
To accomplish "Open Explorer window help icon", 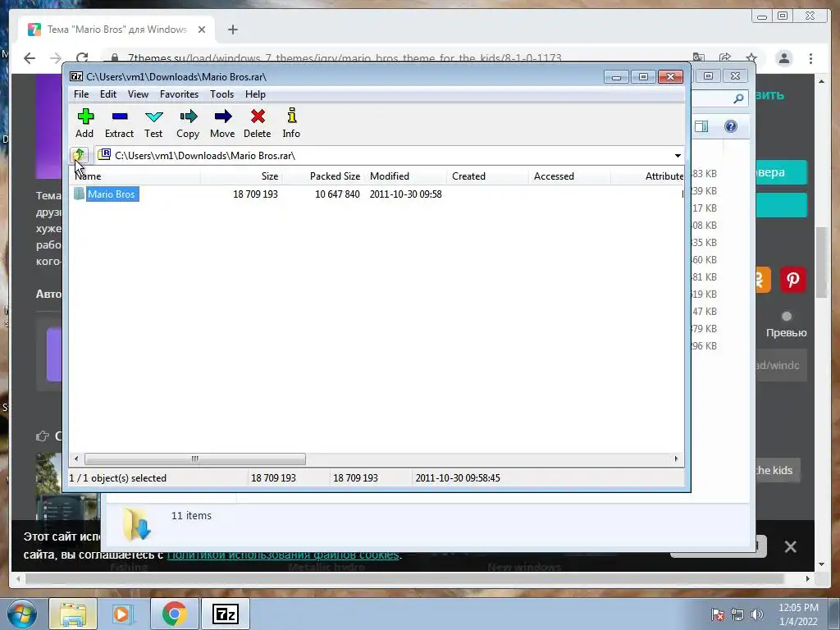I will 730,126.
